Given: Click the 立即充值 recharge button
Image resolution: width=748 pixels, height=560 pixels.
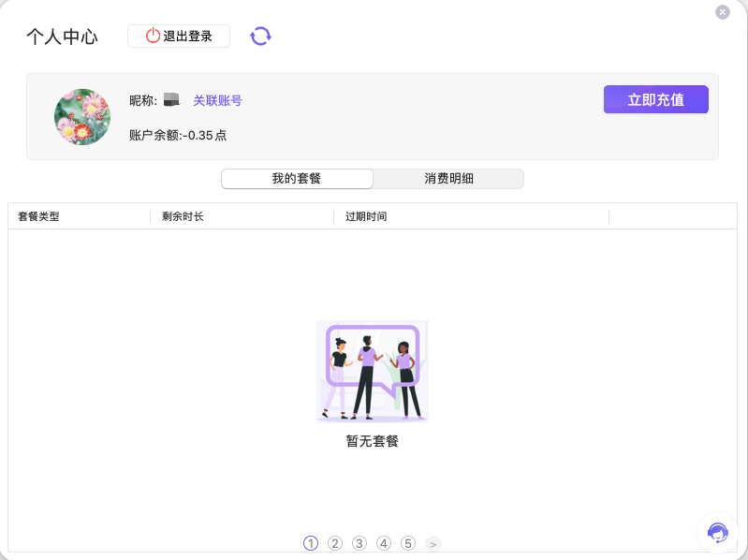Looking at the screenshot, I should [x=655, y=100].
